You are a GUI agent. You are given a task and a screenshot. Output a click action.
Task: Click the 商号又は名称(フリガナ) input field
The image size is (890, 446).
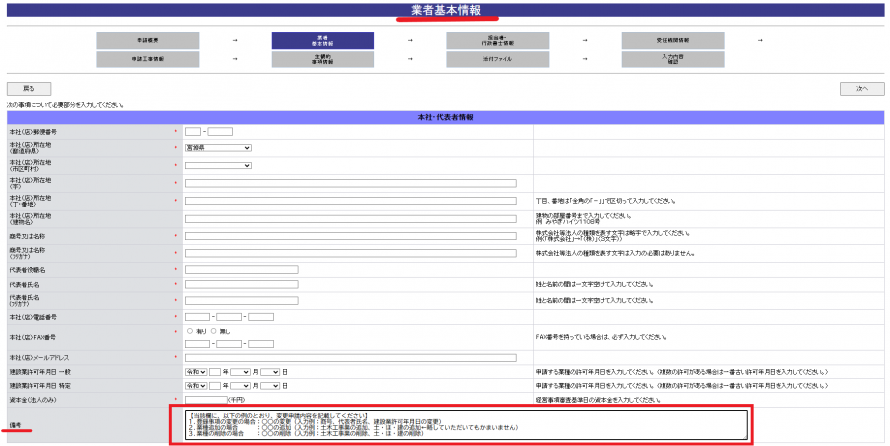351,253
